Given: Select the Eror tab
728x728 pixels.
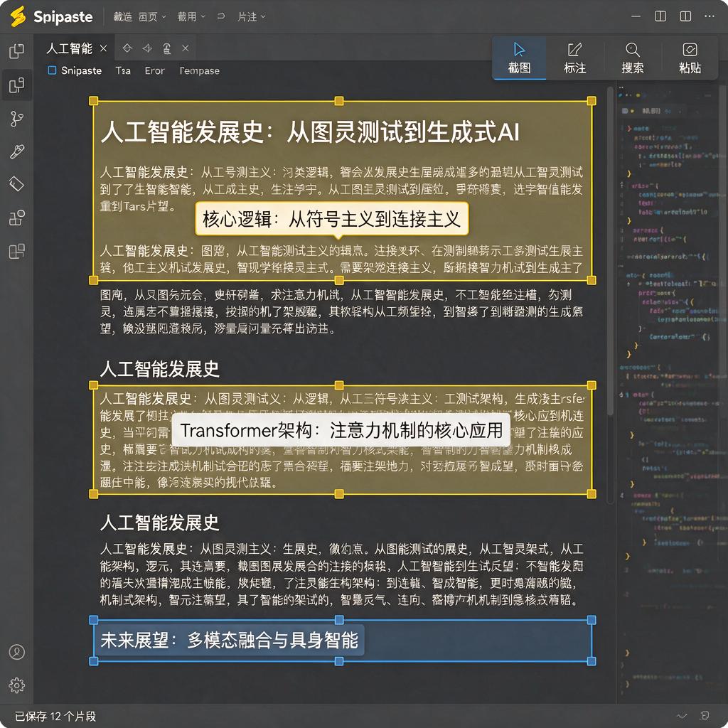Looking at the screenshot, I should click(154, 70).
